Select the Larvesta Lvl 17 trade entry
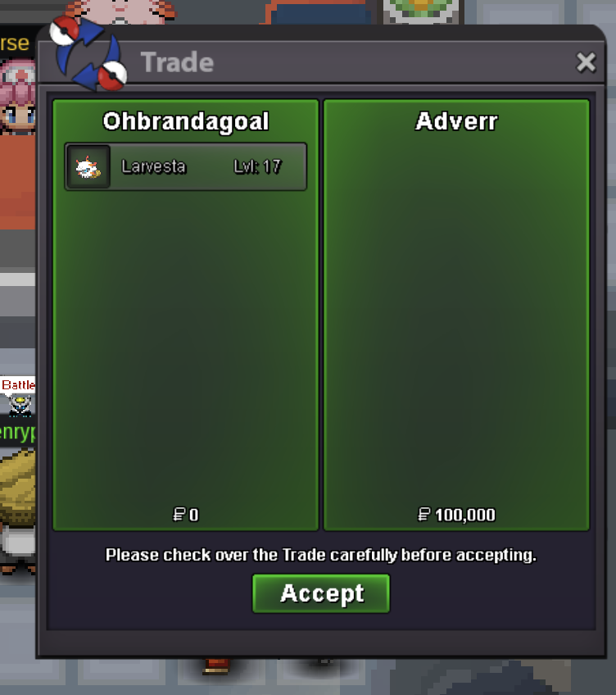Viewport: 616px width, 695px height. coord(186,166)
